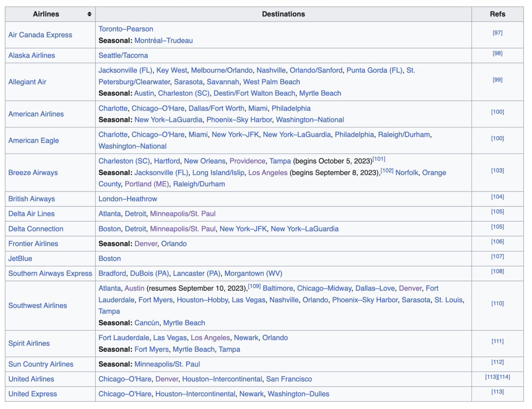Open the London–Heathrow link for British Airways
The width and height of the screenshot is (532, 409).
click(128, 199)
